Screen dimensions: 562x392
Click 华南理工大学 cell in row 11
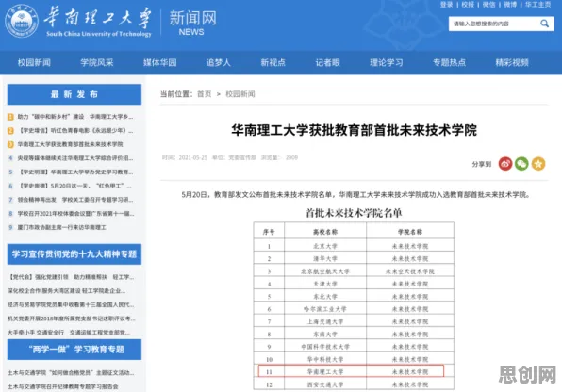pyautogui.click(x=325, y=372)
